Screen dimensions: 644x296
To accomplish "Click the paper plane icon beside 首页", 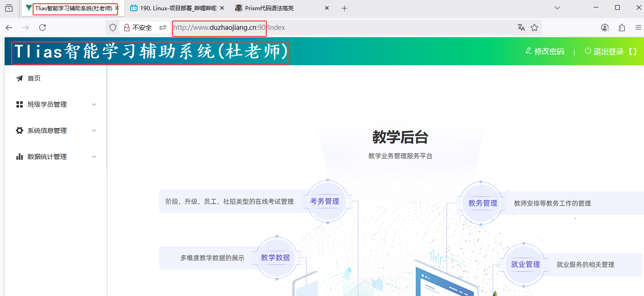I will (20, 78).
